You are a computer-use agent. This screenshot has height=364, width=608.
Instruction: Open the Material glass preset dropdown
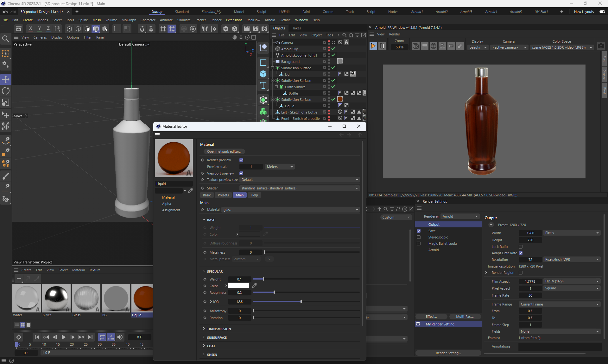[x=291, y=210]
